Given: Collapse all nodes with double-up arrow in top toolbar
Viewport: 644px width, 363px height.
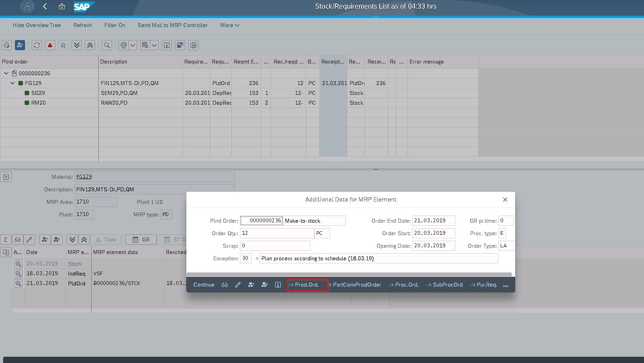Looking at the screenshot, I should click(x=90, y=45).
